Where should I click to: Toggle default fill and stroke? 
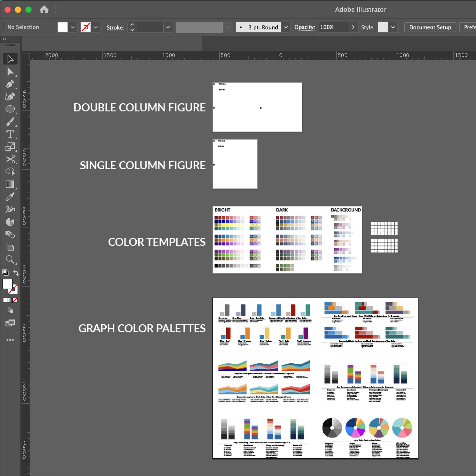5,272
